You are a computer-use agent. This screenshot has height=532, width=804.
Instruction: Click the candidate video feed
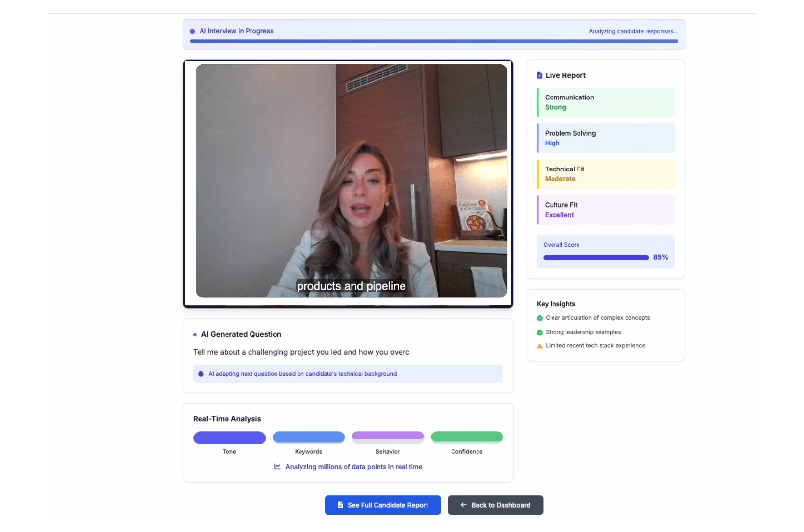point(348,182)
